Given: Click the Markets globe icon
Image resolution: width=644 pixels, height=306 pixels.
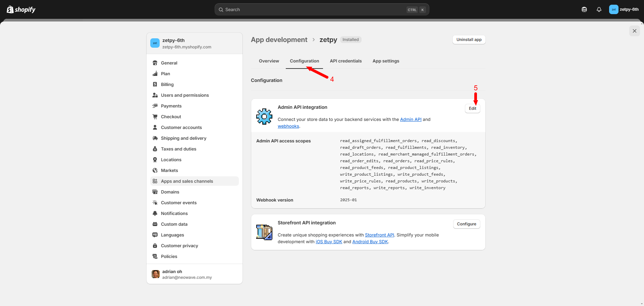Looking at the screenshot, I should click(x=155, y=170).
